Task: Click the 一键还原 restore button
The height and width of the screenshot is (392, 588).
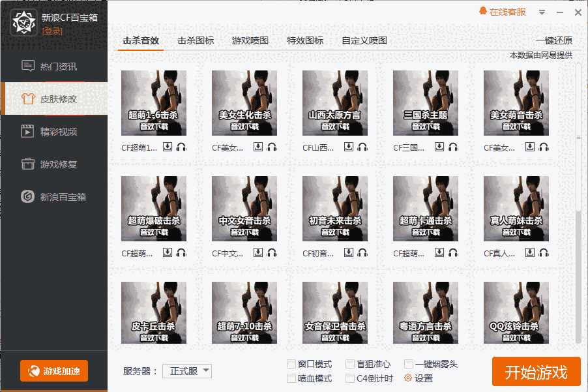Action: [x=554, y=40]
